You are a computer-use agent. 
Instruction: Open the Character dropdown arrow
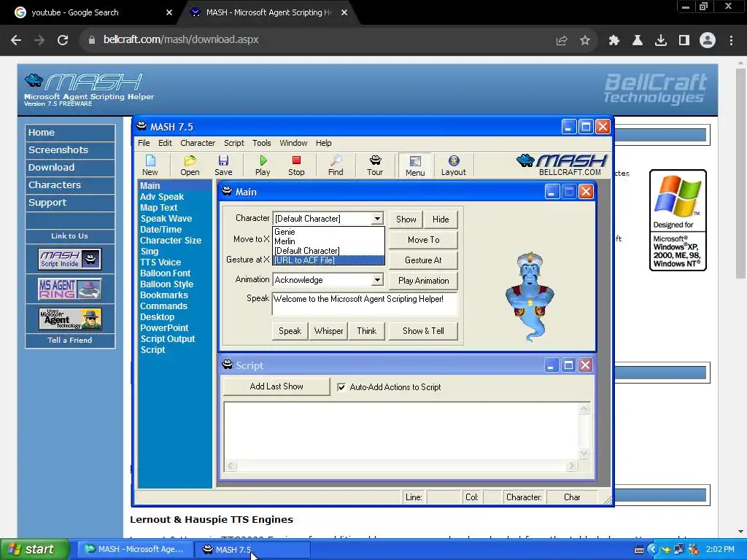(x=377, y=219)
